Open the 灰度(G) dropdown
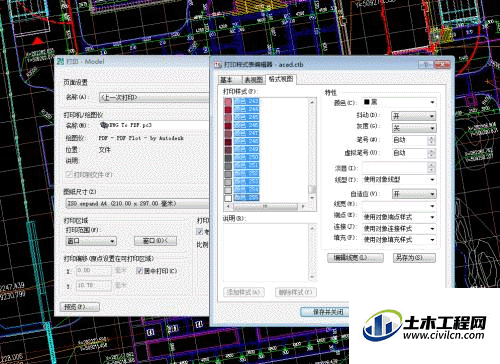 tap(414, 128)
